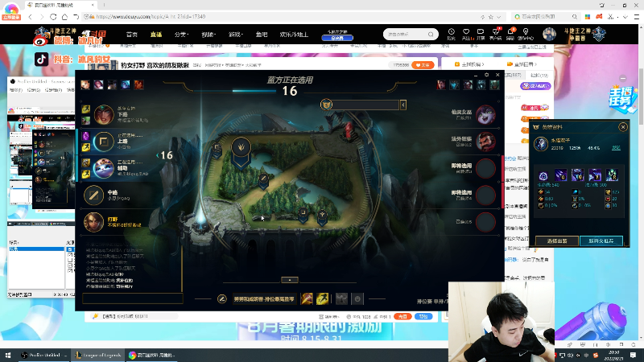Image resolution: width=644 pixels, height=362 pixels.
Task: Click chat input box in champion select
Action: click(133, 298)
